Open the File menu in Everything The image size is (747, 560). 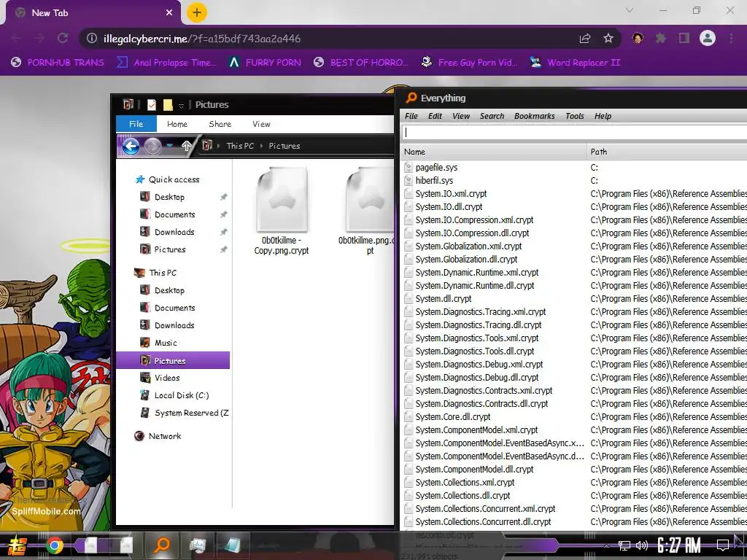coord(411,116)
